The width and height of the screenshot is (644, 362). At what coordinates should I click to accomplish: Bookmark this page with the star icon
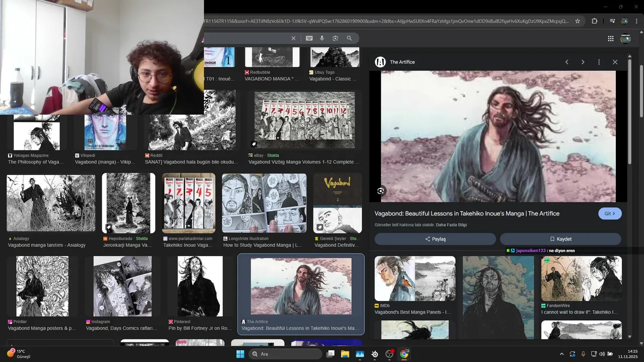pos(578,21)
